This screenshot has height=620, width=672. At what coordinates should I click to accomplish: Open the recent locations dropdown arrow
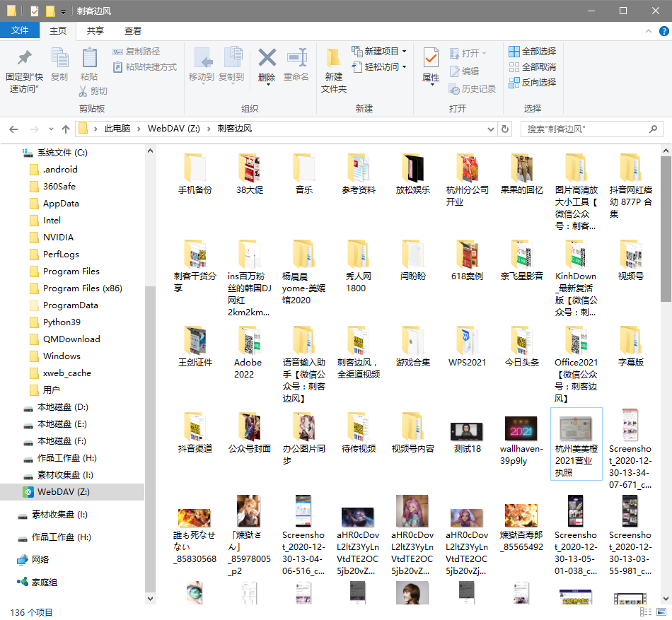click(51, 129)
